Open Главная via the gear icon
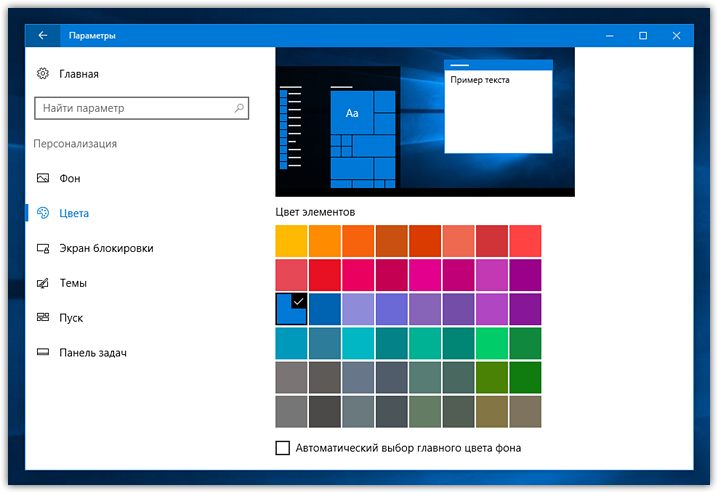This screenshot has height=493, width=718. point(43,73)
